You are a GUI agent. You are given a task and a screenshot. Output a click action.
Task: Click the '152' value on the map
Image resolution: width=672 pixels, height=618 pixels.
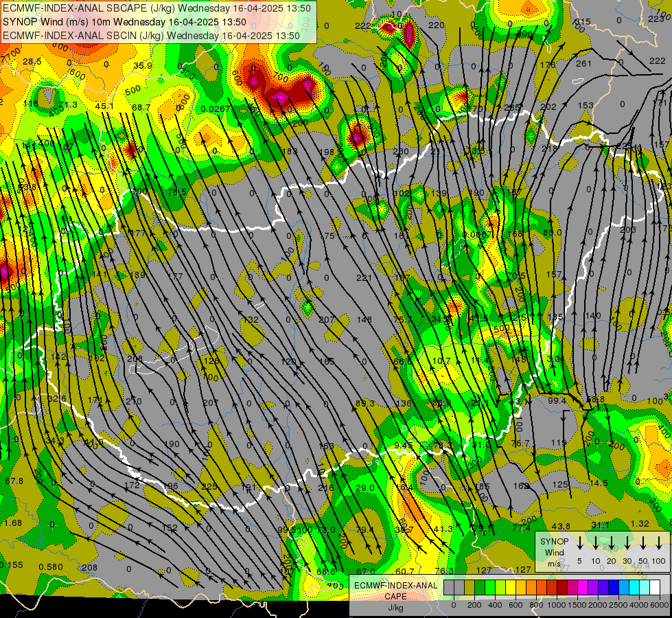point(170,527)
